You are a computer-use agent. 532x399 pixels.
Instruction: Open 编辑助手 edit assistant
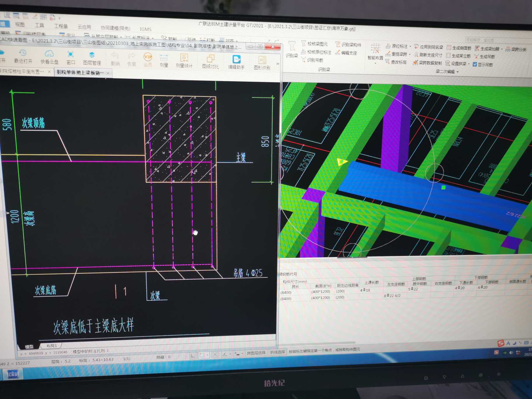236,63
